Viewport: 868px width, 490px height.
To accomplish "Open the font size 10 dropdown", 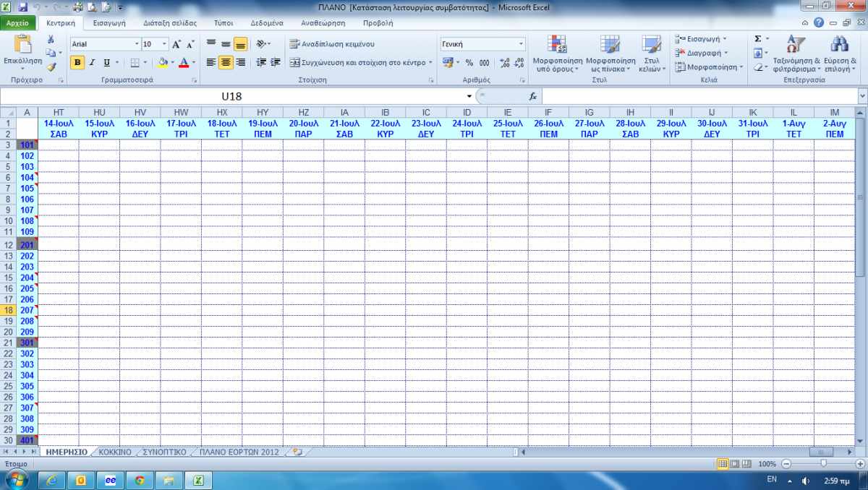I will [x=165, y=44].
